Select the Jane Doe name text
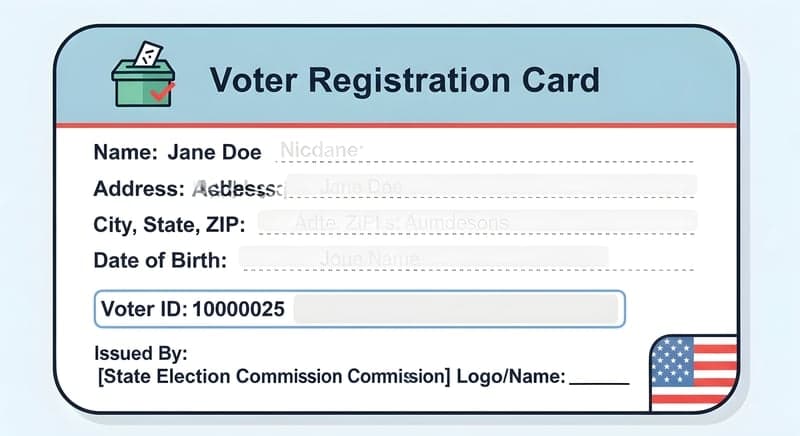The image size is (800, 436). pyautogui.click(x=214, y=153)
